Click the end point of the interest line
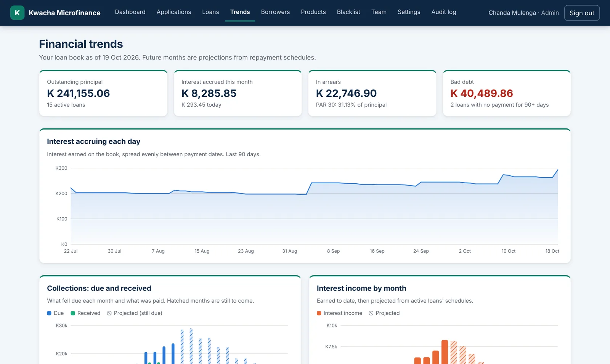610x364 pixels. click(558, 170)
